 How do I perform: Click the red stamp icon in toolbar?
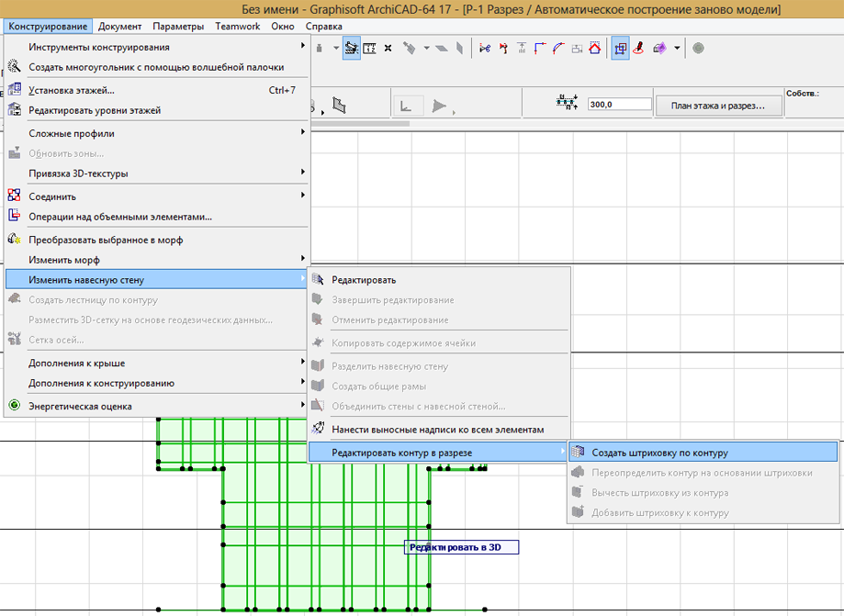(638, 48)
